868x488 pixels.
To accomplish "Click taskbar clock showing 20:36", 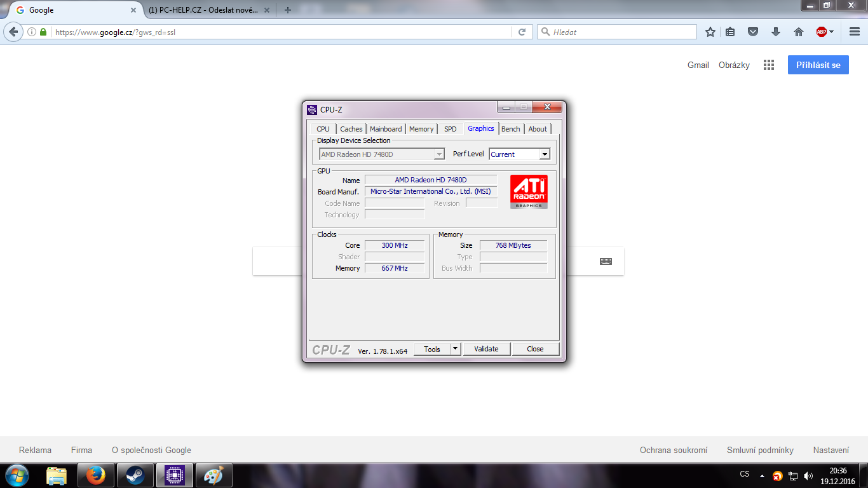I will [x=838, y=476].
